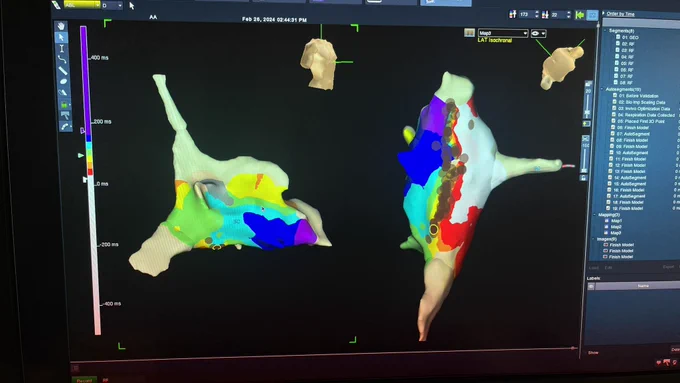Open dropdown arrow beside green box tool
The height and width of the screenshot is (383, 680).
(x=70, y=105)
